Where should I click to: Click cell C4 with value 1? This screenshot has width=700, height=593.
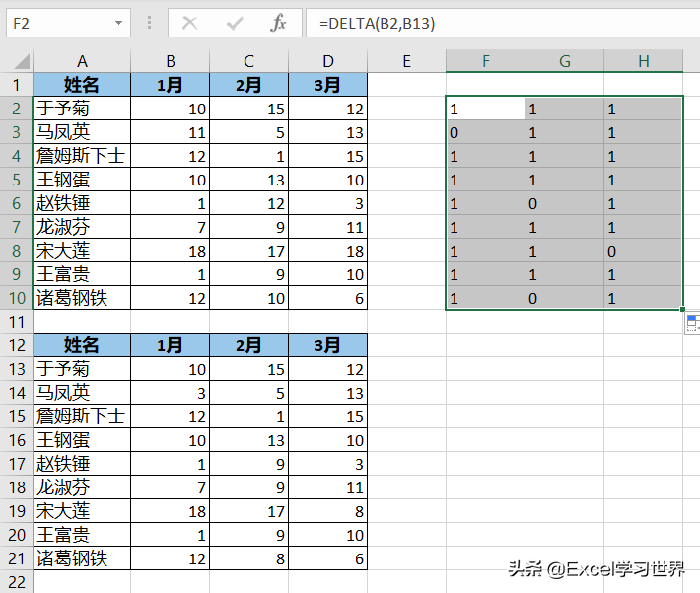click(x=248, y=156)
